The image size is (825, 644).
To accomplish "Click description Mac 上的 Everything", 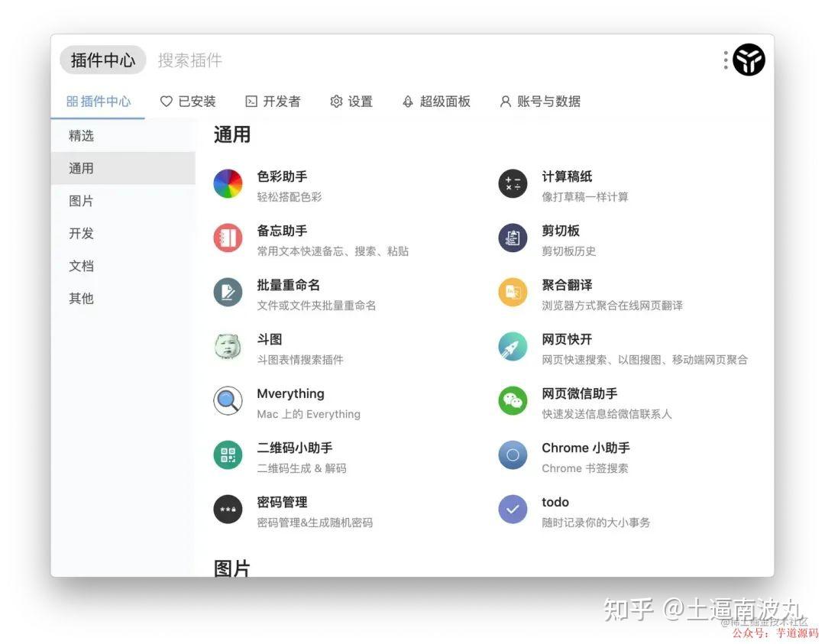I will pos(309,414).
